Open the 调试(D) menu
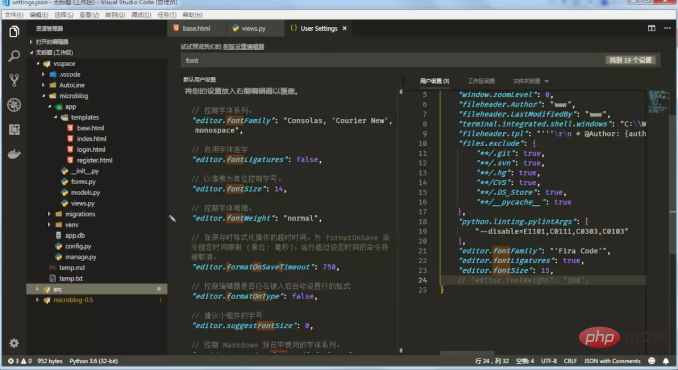Image resolution: width=678 pixels, height=370 pixels. [x=141, y=15]
